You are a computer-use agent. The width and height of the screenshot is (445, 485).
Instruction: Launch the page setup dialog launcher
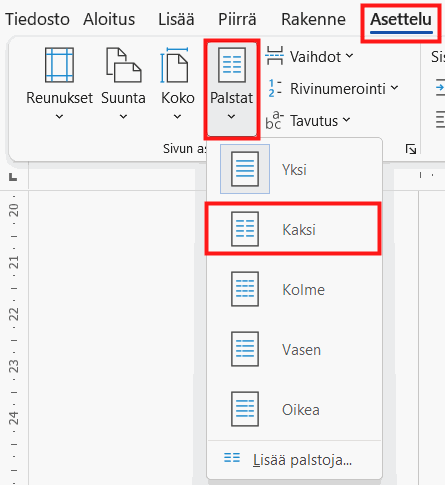411,149
